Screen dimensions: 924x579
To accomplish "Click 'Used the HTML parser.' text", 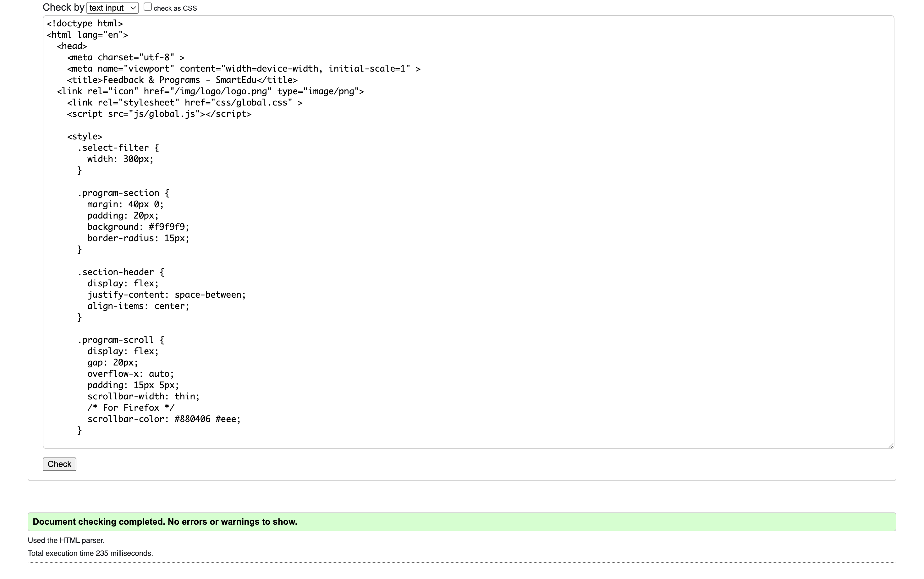I will [x=66, y=540].
